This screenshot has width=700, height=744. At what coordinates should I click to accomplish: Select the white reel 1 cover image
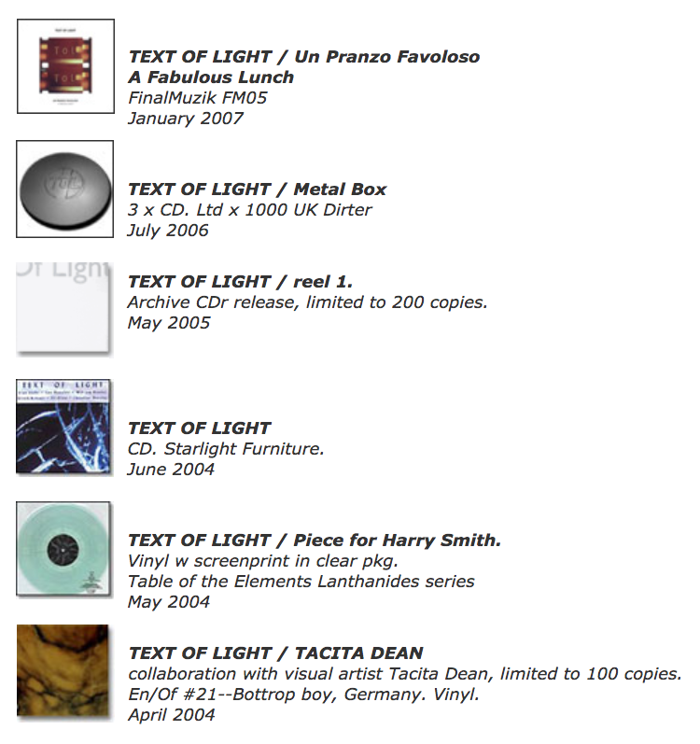(64, 309)
